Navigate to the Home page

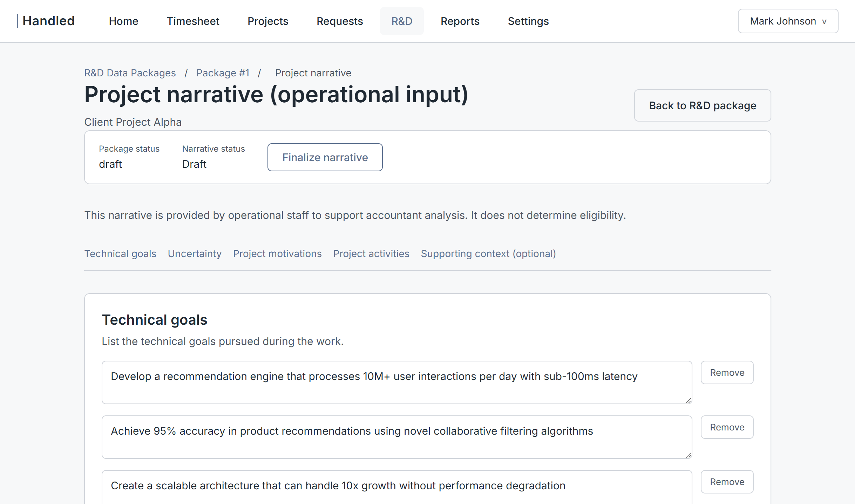pos(123,21)
